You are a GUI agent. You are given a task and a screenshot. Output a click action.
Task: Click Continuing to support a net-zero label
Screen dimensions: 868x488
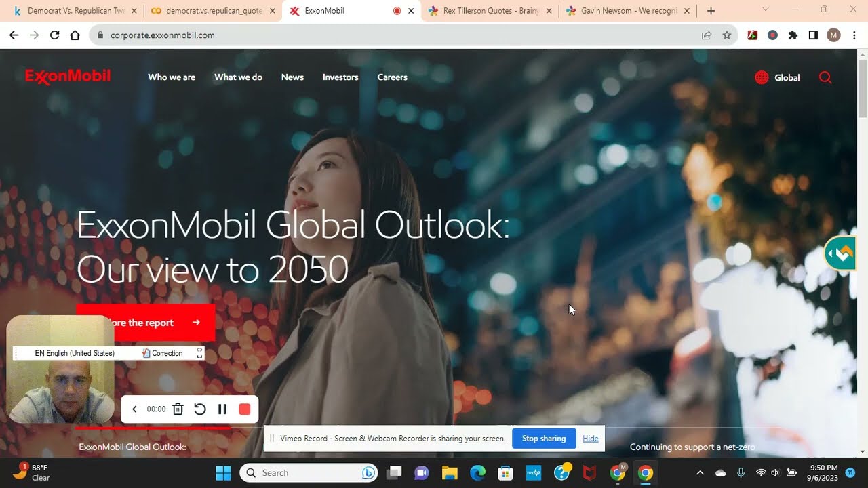click(x=692, y=447)
